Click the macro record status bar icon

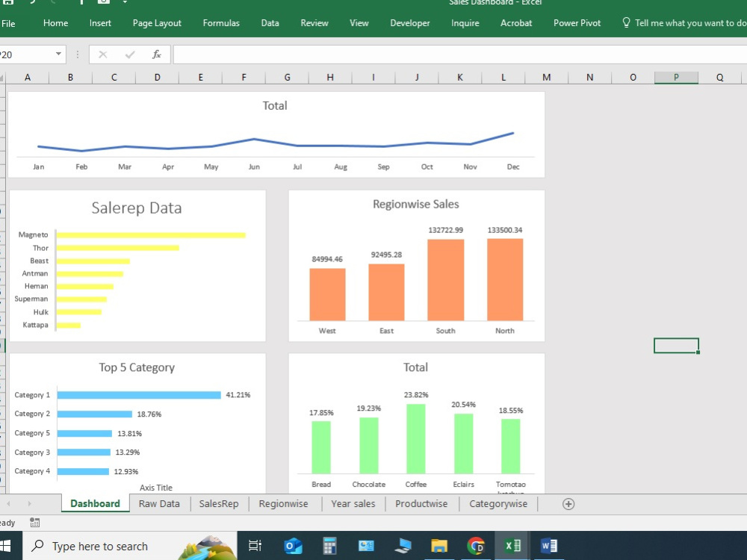(35, 523)
